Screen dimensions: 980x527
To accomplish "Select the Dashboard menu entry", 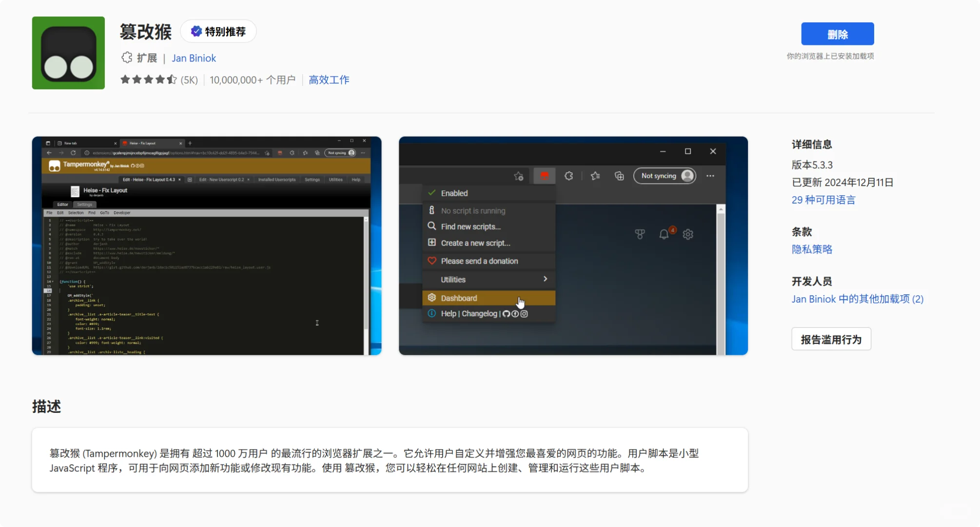I will click(x=459, y=298).
